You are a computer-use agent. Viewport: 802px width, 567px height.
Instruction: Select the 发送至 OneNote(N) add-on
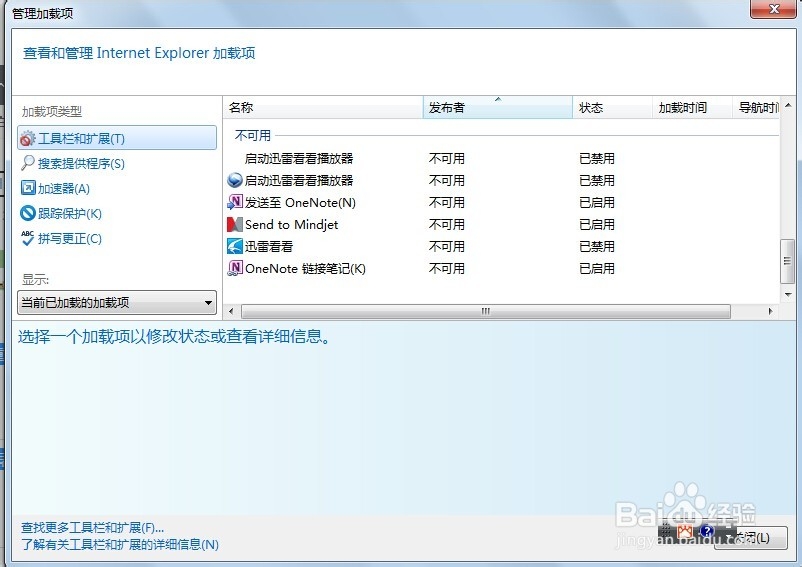pyautogui.click(x=501, y=202)
